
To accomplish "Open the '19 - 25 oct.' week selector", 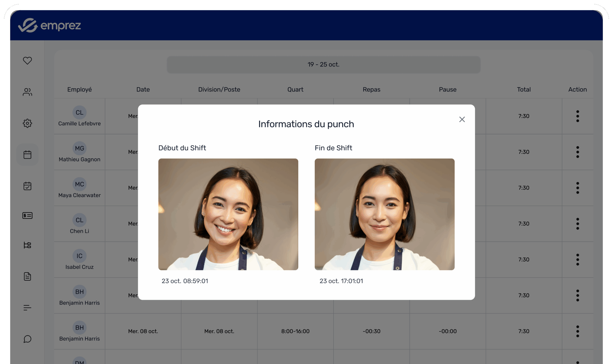I will [324, 65].
